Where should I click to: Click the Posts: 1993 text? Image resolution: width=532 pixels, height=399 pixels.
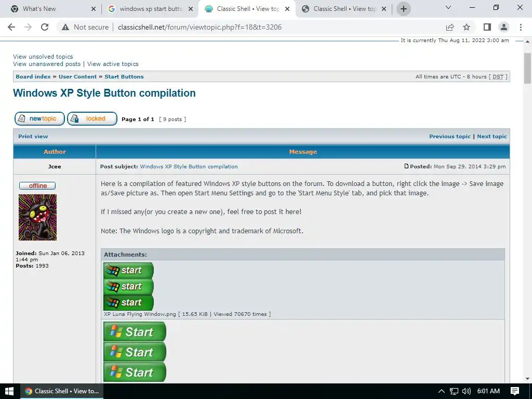coord(32,265)
